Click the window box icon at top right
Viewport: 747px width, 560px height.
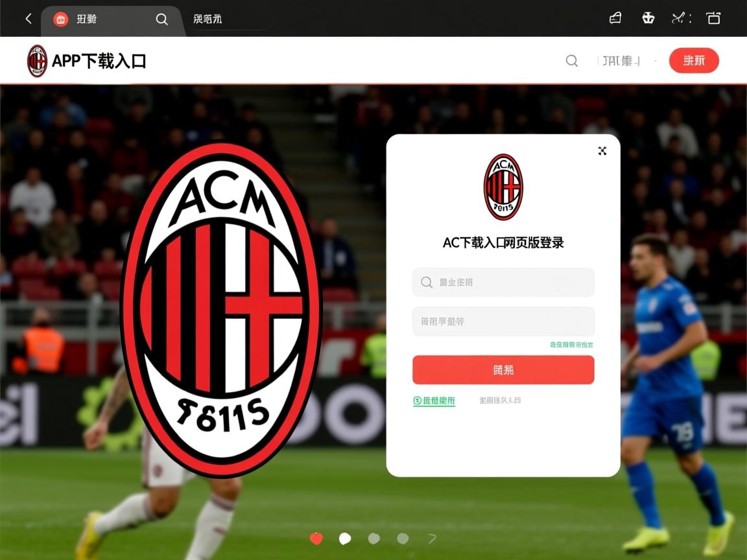tap(713, 19)
